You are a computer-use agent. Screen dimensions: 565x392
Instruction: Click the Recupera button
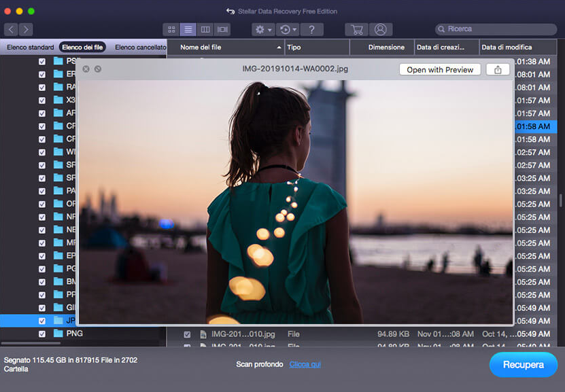coord(524,365)
